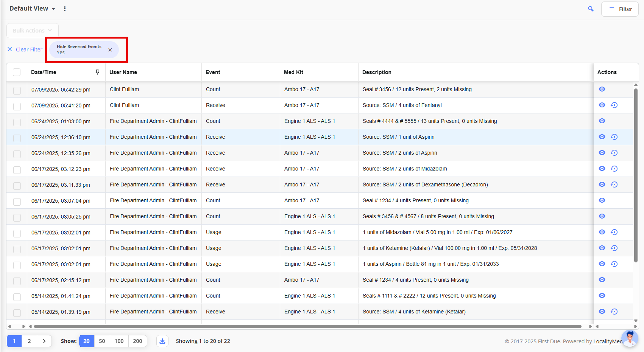Show 100 rows per page
Image resolution: width=644 pixels, height=352 pixels.
tap(119, 341)
